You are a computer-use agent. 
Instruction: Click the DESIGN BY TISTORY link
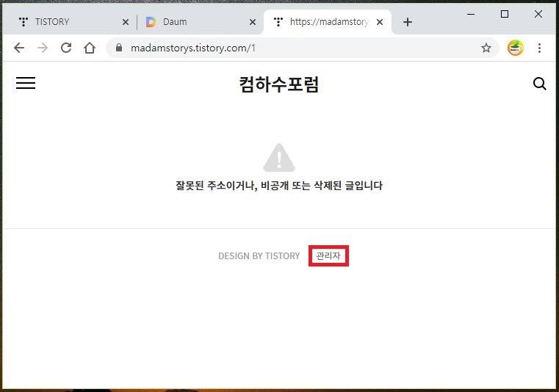(259, 256)
